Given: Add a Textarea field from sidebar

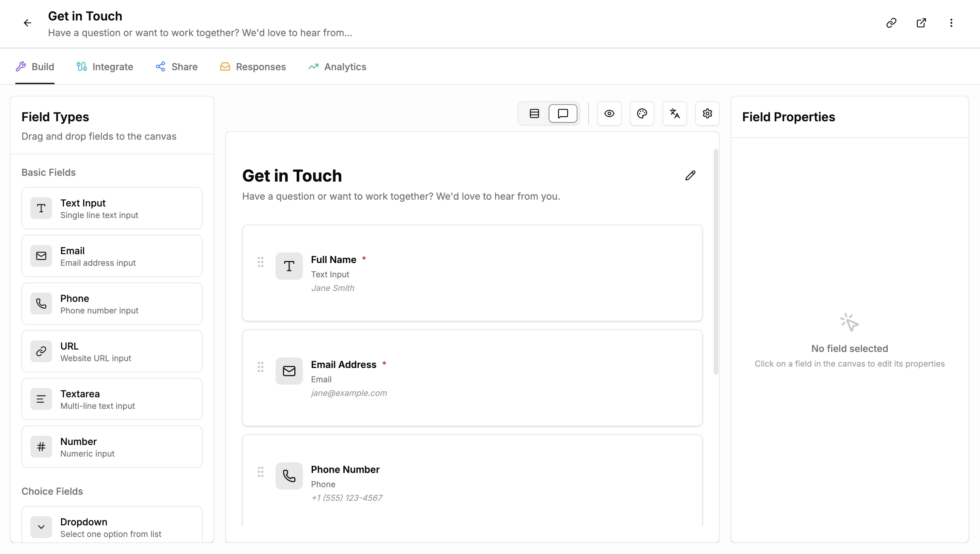Looking at the screenshot, I should 112,399.
